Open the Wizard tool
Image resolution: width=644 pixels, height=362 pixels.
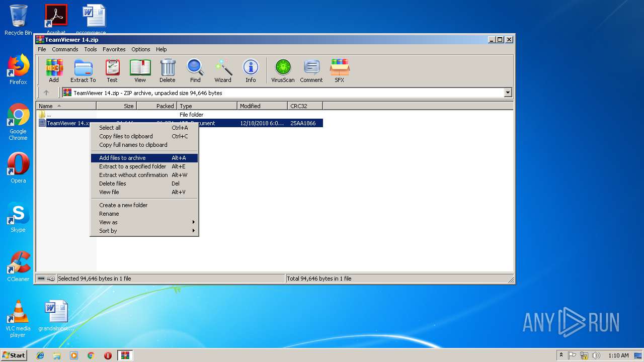(223, 70)
